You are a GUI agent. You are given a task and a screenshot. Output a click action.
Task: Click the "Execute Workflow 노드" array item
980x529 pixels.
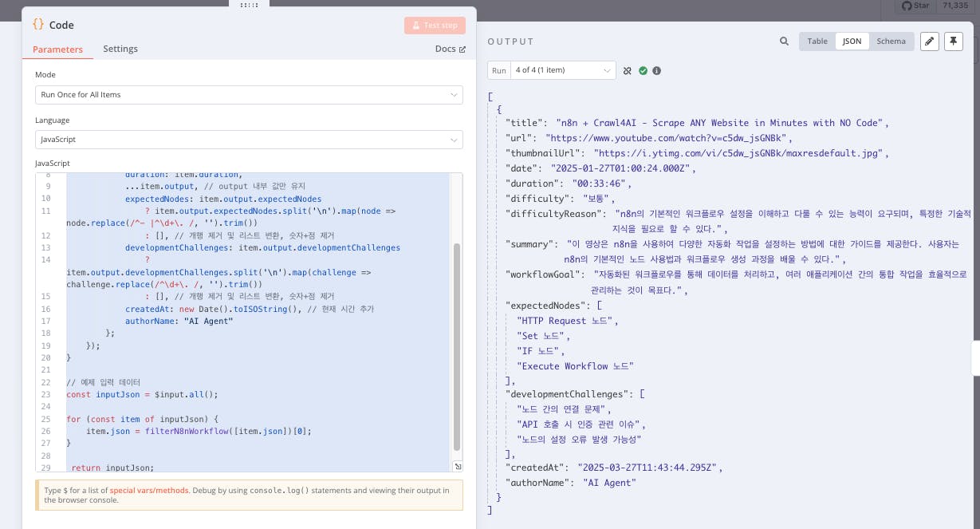point(575,366)
